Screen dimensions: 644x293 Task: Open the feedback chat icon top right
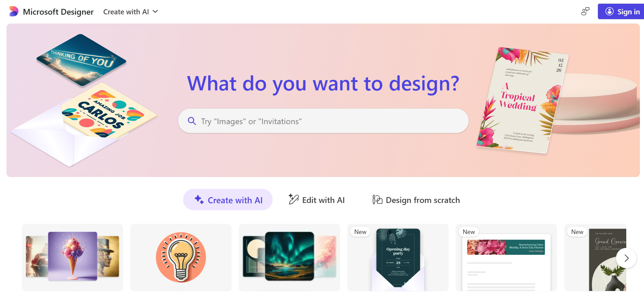[585, 11]
